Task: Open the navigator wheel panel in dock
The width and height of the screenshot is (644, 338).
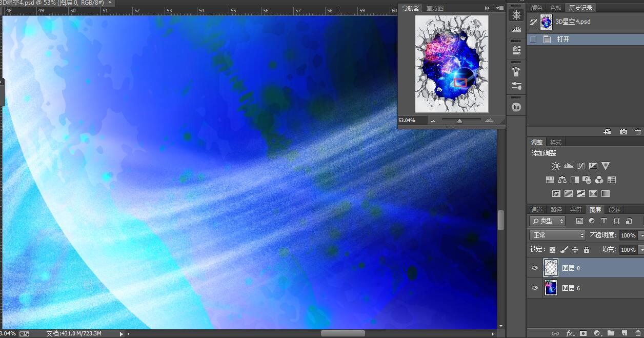Action: point(516,15)
